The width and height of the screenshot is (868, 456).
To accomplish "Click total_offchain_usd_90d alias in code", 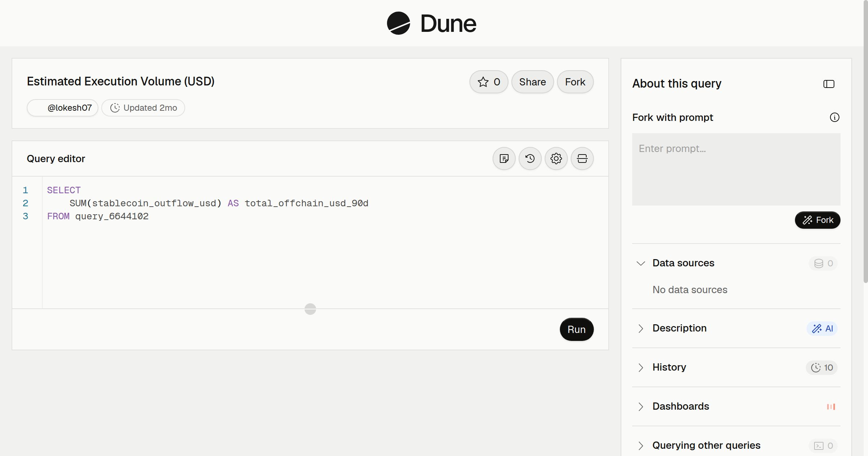I will (x=306, y=203).
